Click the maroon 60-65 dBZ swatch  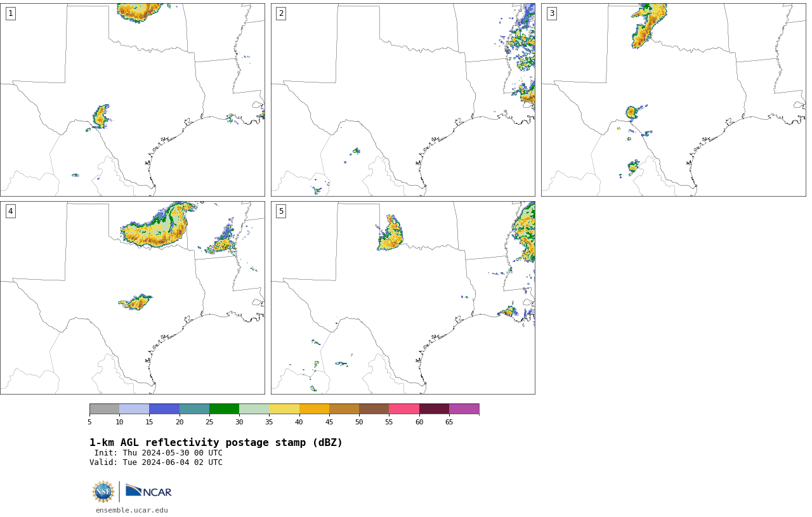434,409
